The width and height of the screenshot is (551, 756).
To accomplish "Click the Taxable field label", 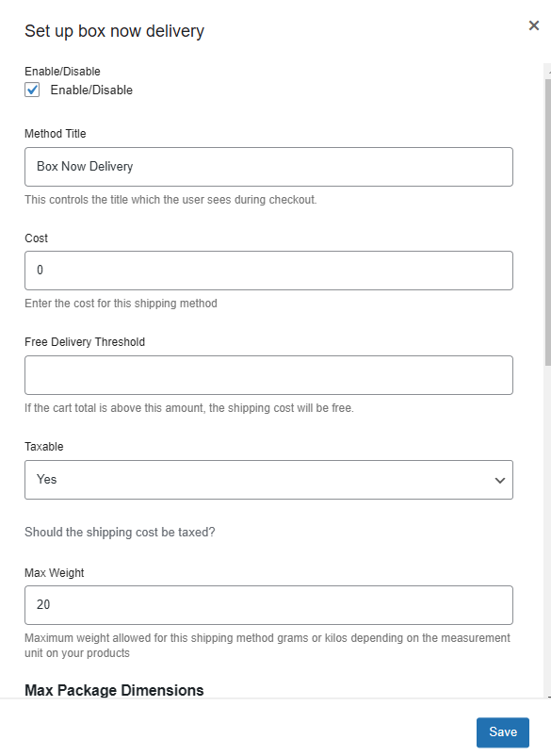I will (44, 447).
